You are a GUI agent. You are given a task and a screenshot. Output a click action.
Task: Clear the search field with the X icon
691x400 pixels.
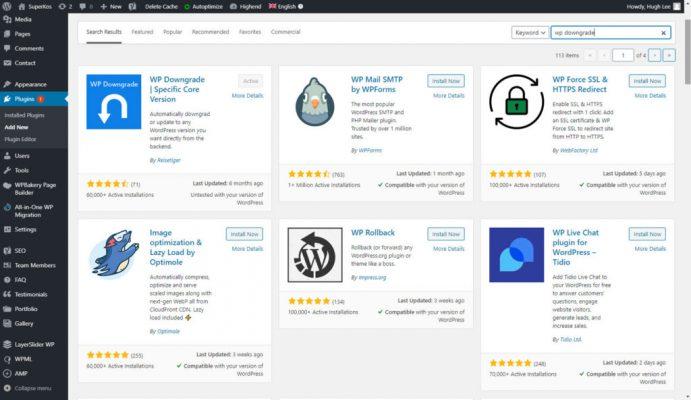click(663, 32)
